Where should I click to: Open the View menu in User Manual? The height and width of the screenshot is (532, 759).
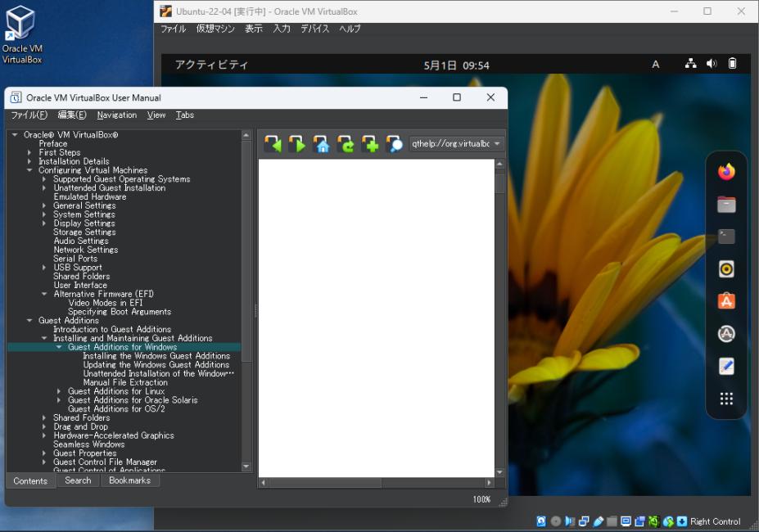pyautogui.click(x=156, y=115)
